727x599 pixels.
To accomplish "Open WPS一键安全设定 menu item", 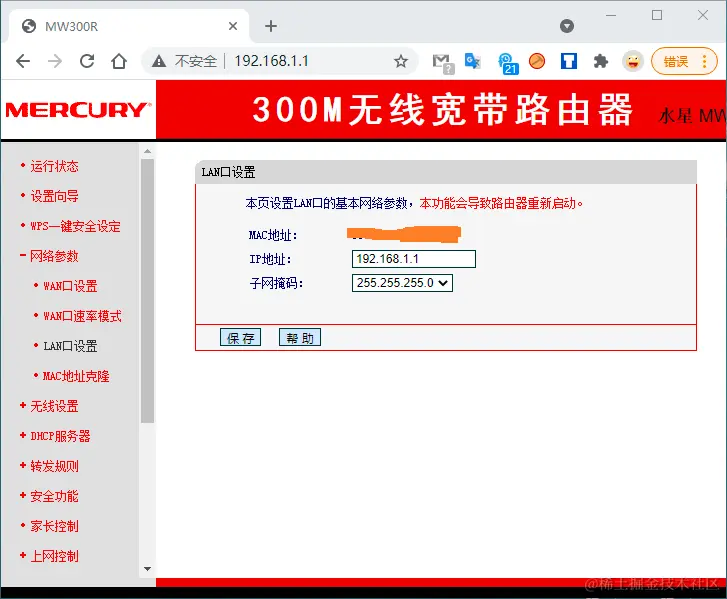I will [75, 226].
